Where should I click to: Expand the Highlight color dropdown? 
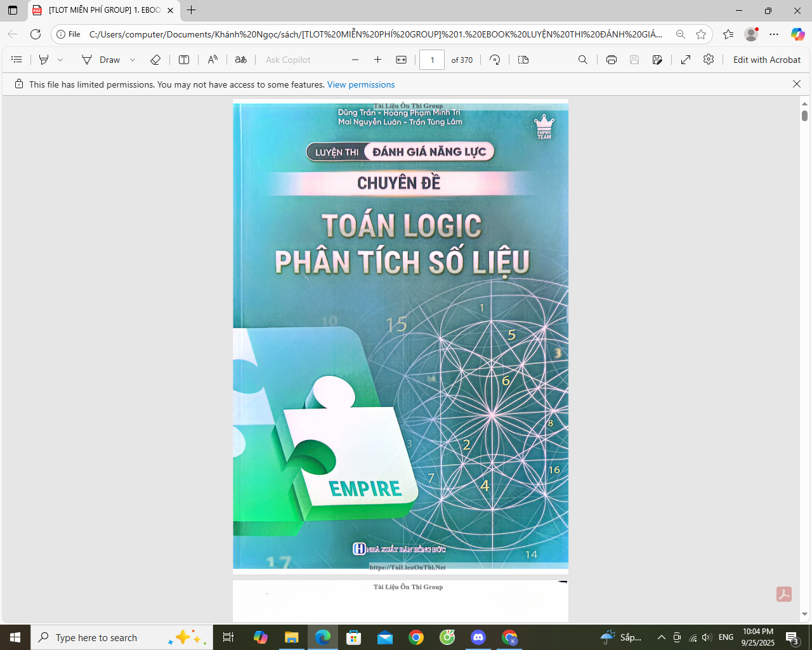[60, 60]
